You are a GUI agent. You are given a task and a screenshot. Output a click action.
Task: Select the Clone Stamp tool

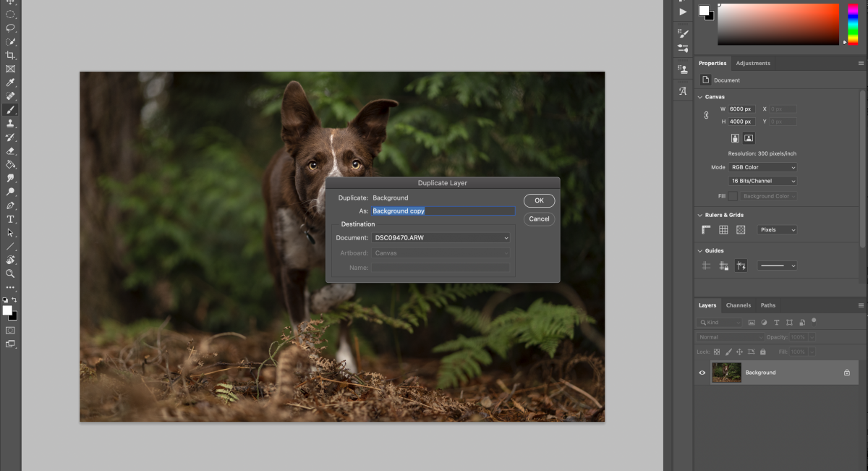point(10,123)
